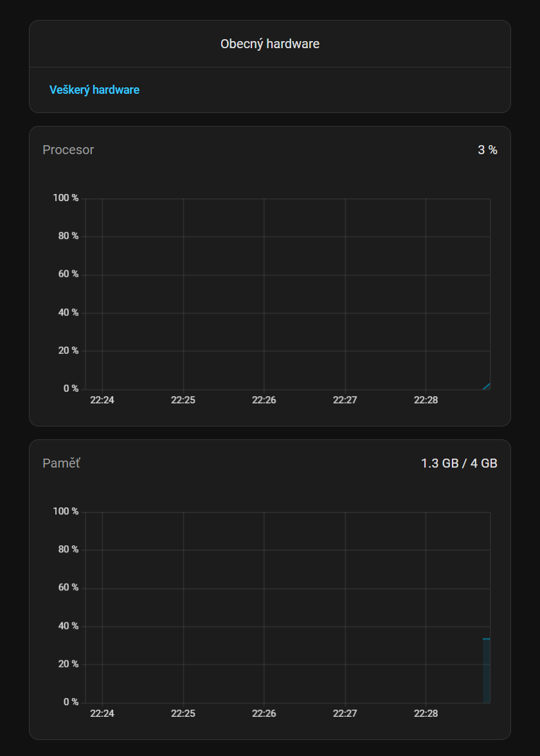Click the 22:24 time label on Procesor chart
Viewport: 540px width, 756px height.
tap(102, 400)
